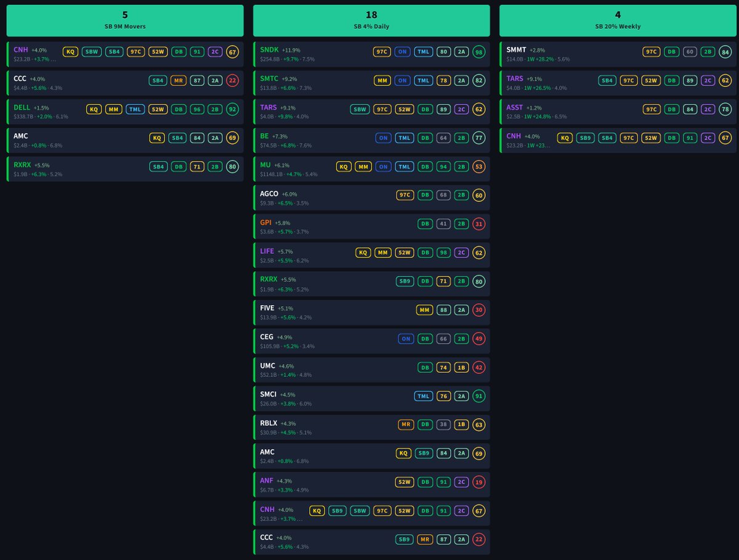Select the 82 score circle on SMTC
739x560 pixels.
pyautogui.click(x=479, y=81)
